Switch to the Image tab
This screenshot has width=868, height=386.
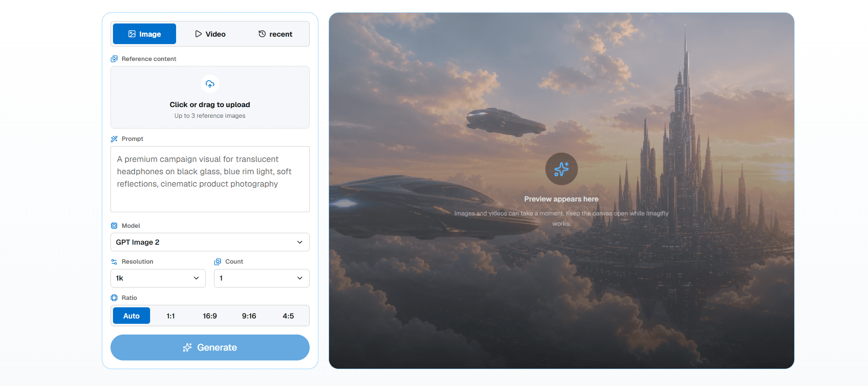pyautogui.click(x=144, y=34)
